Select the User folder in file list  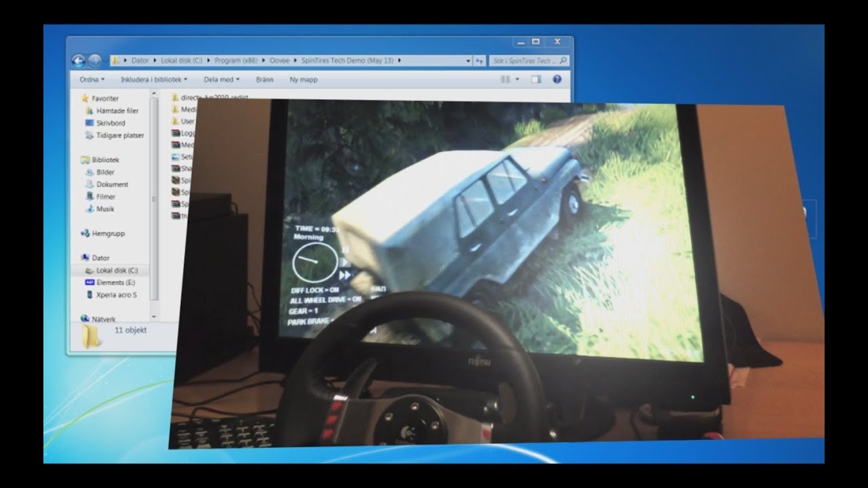click(182, 121)
